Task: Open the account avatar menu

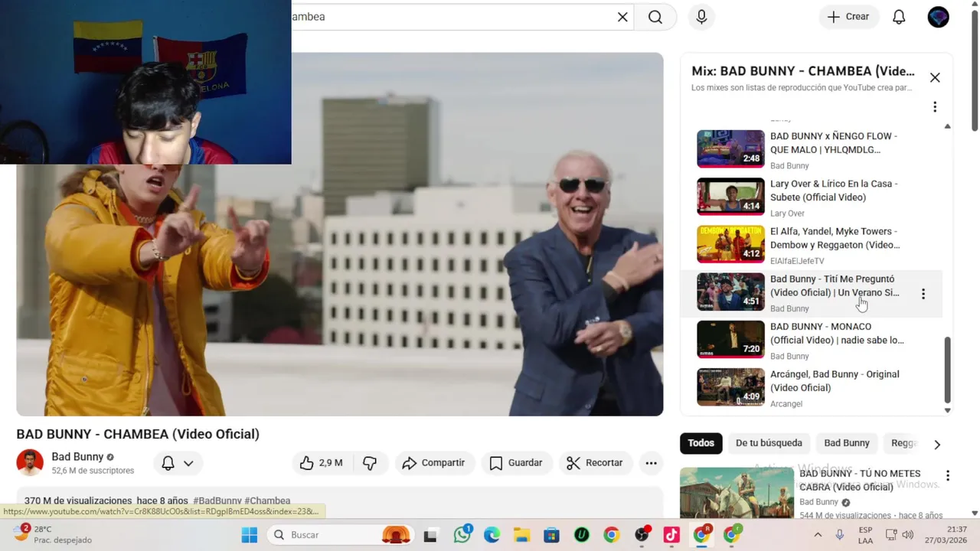Action: pos(938,17)
